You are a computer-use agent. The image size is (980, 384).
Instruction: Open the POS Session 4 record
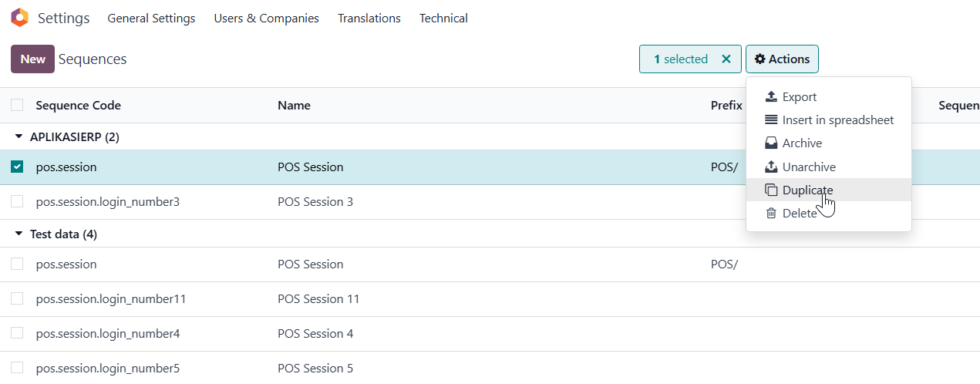point(315,334)
